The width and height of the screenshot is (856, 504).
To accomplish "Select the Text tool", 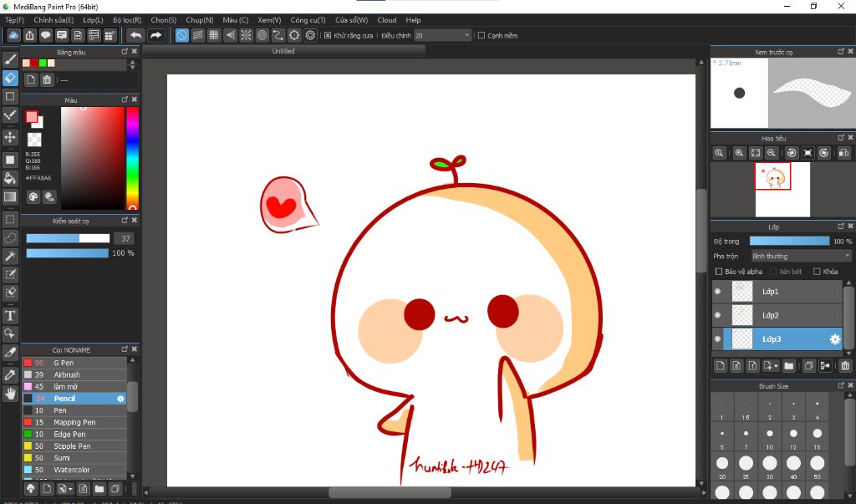I will 10,316.
